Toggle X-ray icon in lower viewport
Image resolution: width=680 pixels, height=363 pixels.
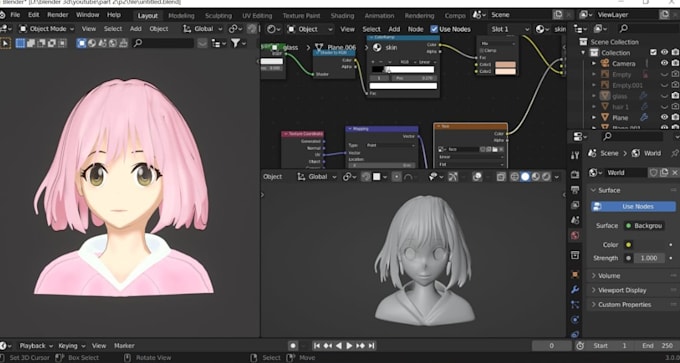tap(501, 177)
